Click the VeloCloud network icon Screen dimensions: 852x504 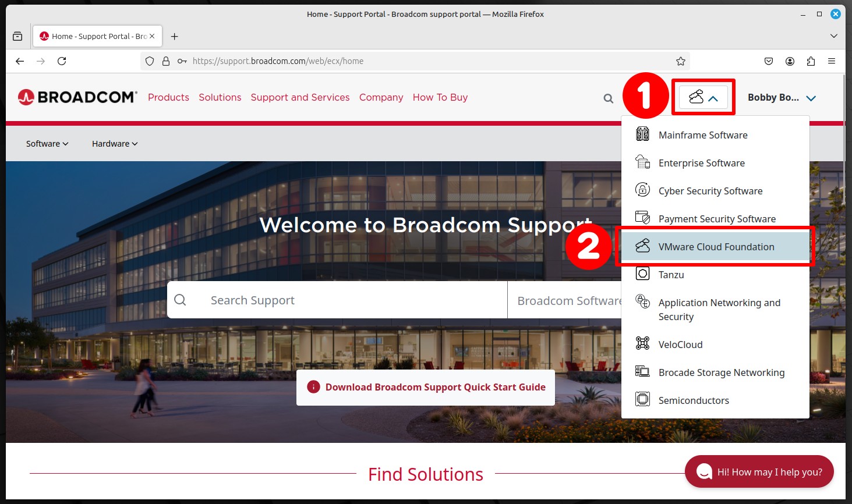[642, 344]
